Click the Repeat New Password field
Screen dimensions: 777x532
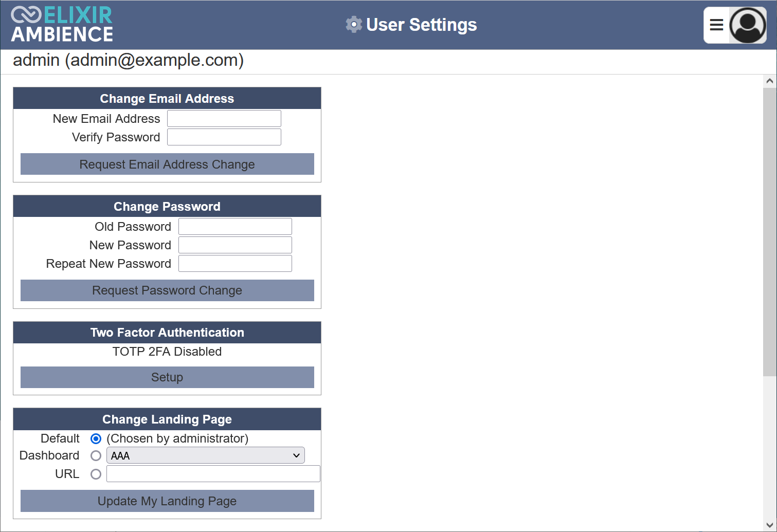pos(235,264)
